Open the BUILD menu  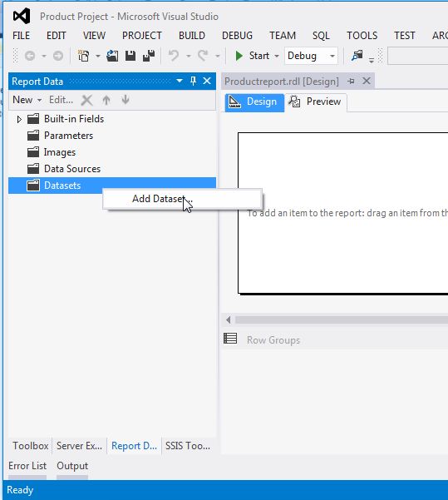(x=192, y=36)
